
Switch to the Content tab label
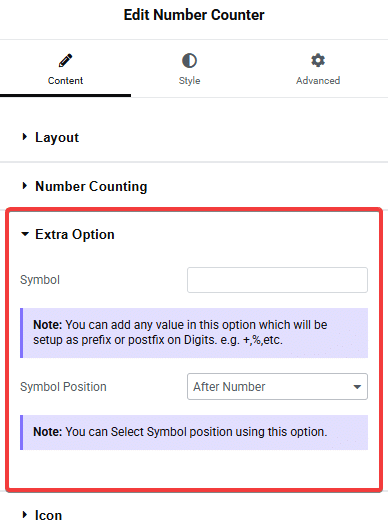click(x=65, y=81)
